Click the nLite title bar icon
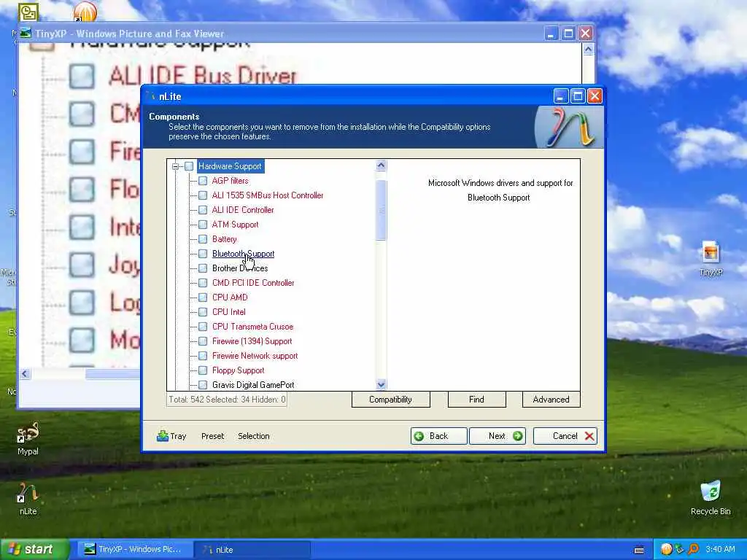The width and height of the screenshot is (747, 560). (x=150, y=96)
